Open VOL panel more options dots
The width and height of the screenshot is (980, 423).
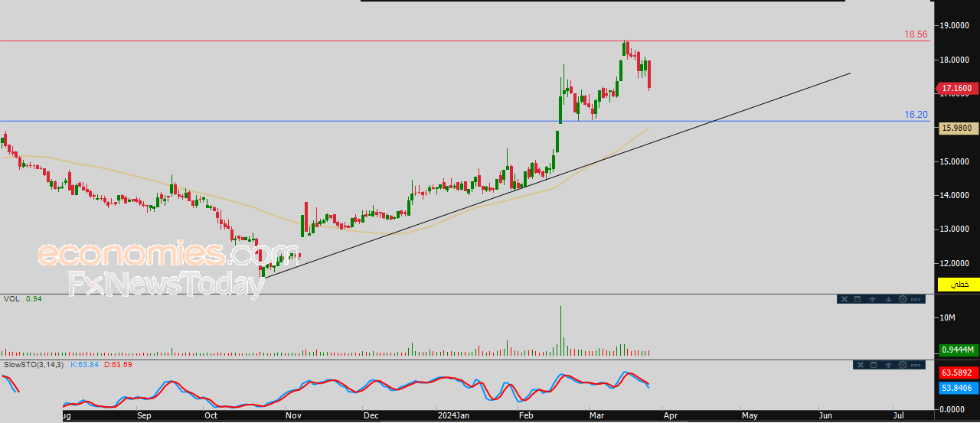[916, 299]
